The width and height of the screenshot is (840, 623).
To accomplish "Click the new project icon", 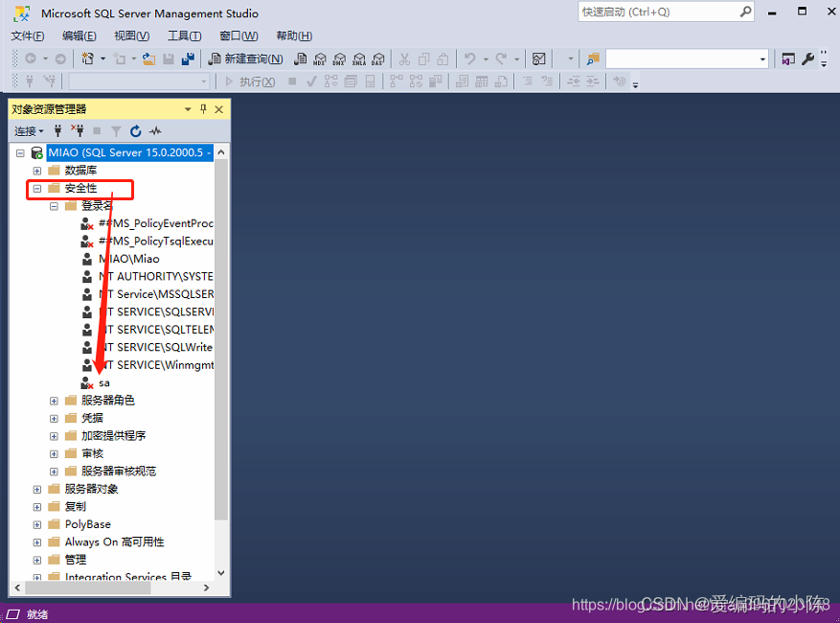I will coord(87,58).
